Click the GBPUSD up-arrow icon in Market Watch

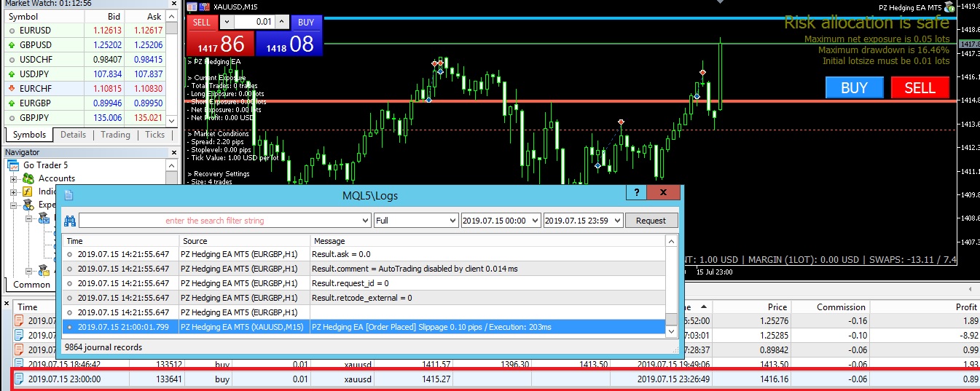coord(10,45)
